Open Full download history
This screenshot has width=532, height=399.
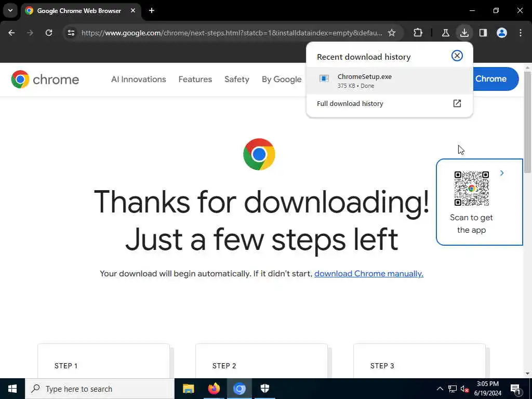389,103
